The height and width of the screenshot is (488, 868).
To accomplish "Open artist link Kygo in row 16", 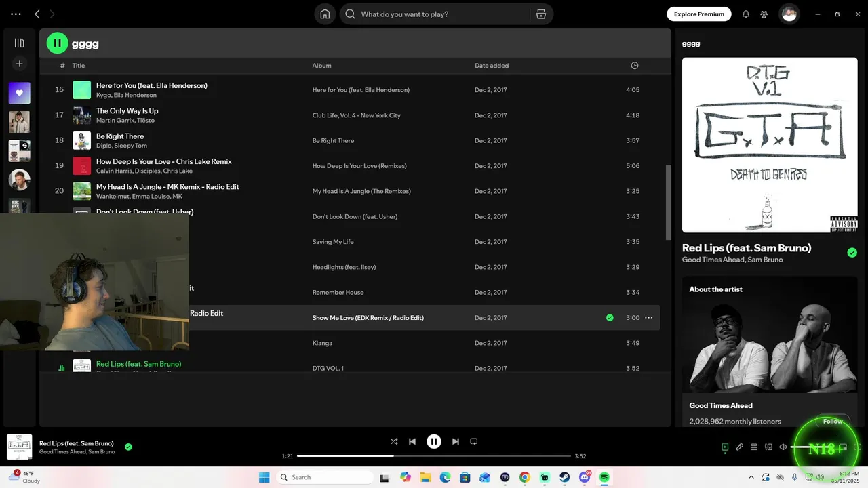I will [x=103, y=95].
